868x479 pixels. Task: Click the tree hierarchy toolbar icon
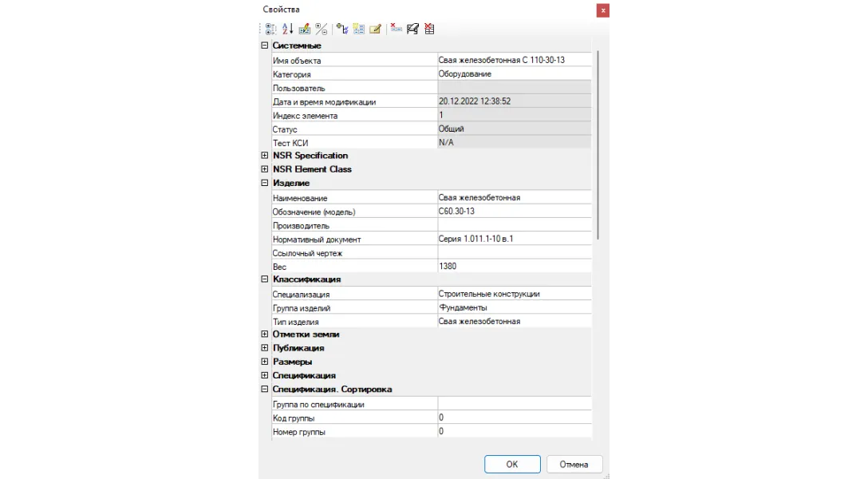tap(342, 29)
